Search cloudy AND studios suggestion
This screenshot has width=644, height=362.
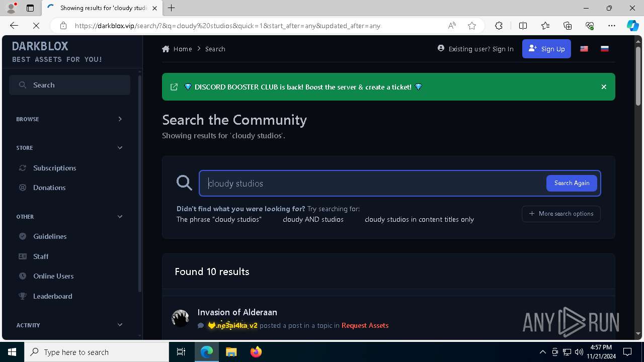313,219
